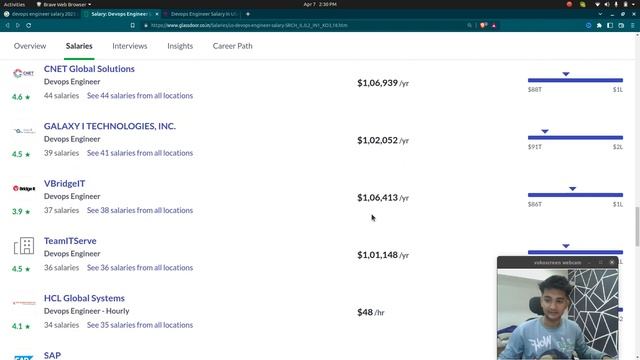Open the Brave hamburger main menu
The height and width of the screenshot is (360, 640).
click(633, 25)
